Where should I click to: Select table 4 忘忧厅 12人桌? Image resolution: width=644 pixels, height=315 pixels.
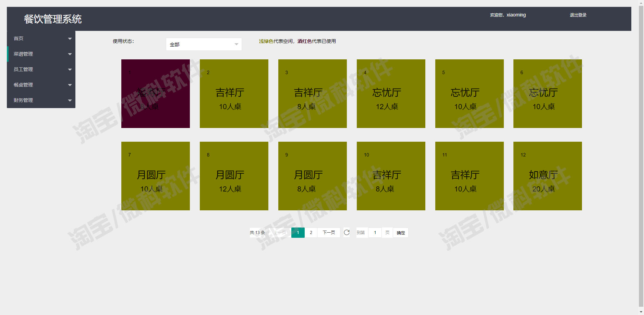point(391,94)
